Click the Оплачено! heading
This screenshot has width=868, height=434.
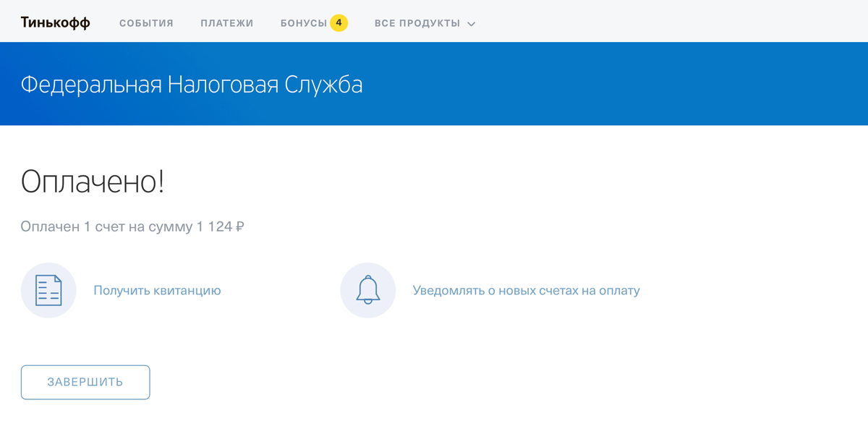(x=93, y=182)
